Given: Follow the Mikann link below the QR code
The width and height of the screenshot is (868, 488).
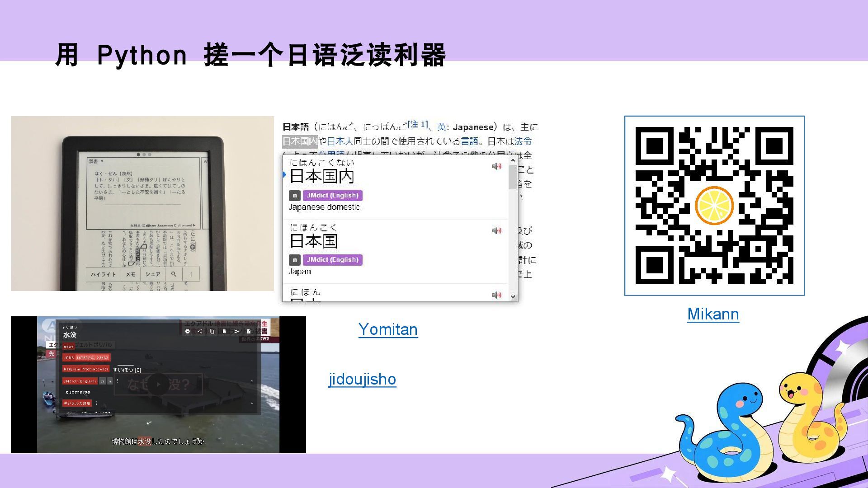Looking at the screenshot, I should 713,314.
